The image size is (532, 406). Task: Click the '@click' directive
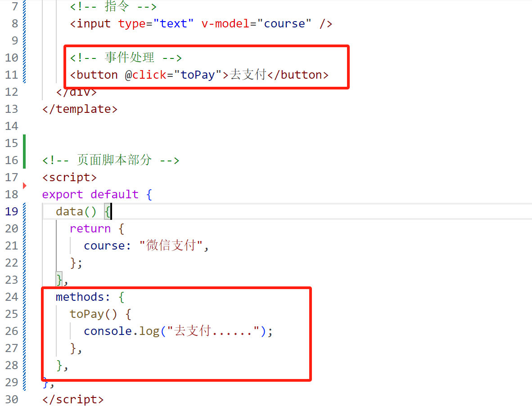145,75
